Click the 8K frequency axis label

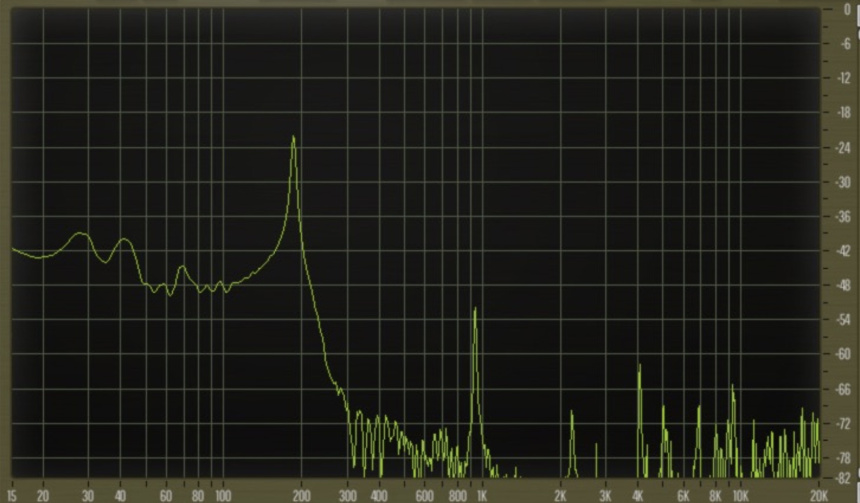716,496
